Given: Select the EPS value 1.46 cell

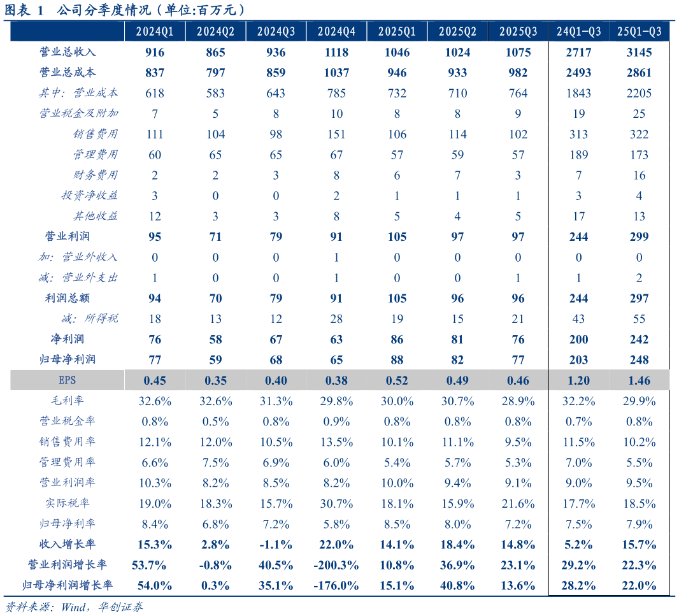Looking at the screenshot, I should (x=639, y=381).
